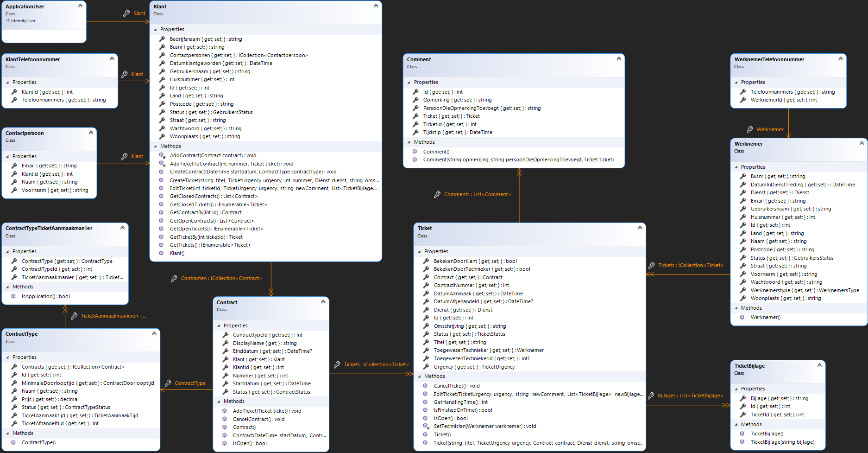Click wrench icon beside Wachtwoord in Klant
Viewport: 868px width, 453px height.
(x=162, y=128)
